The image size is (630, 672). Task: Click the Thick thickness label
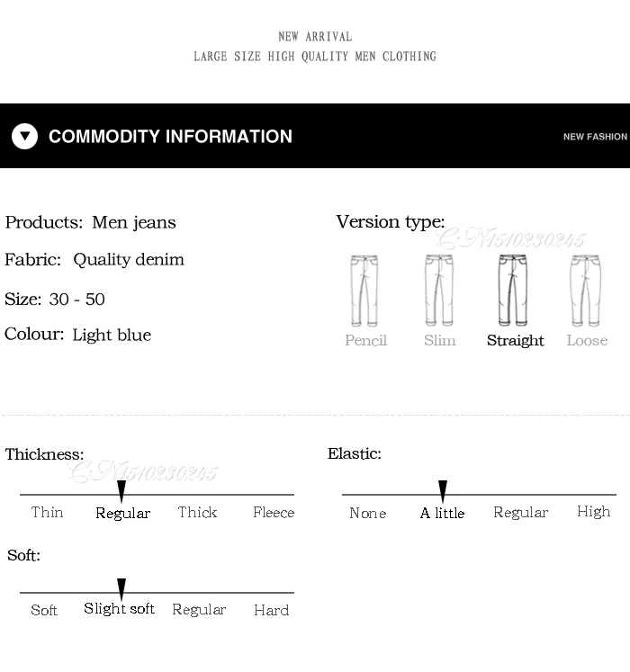[197, 512]
